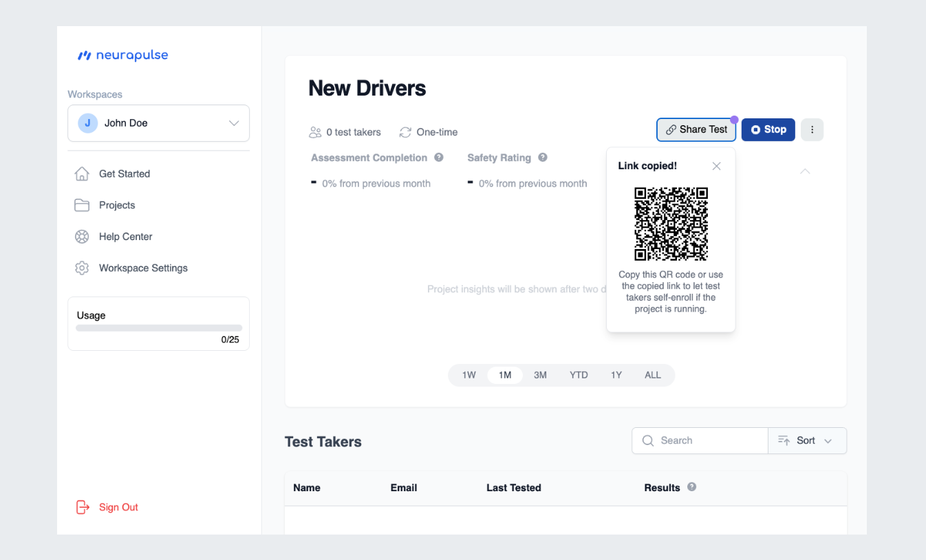Click the One-time refresh icon
This screenshot has width=926, height=560.
[405, 132]
